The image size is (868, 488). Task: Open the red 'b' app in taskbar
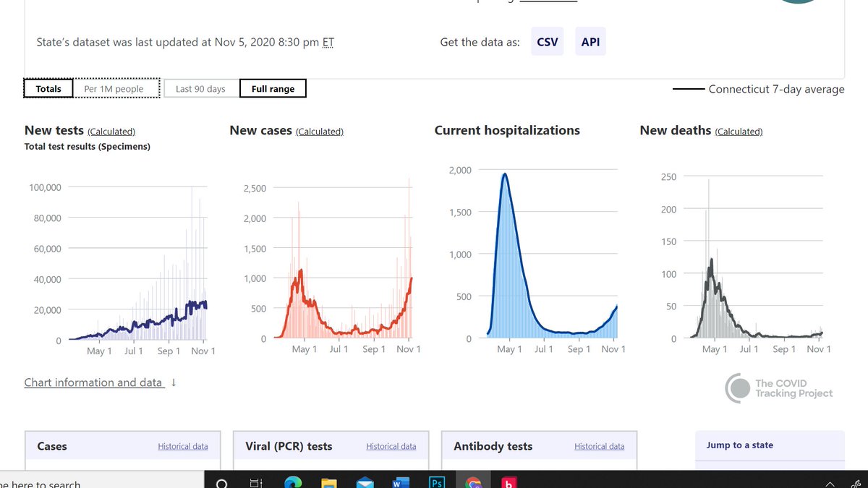[509, 483]
